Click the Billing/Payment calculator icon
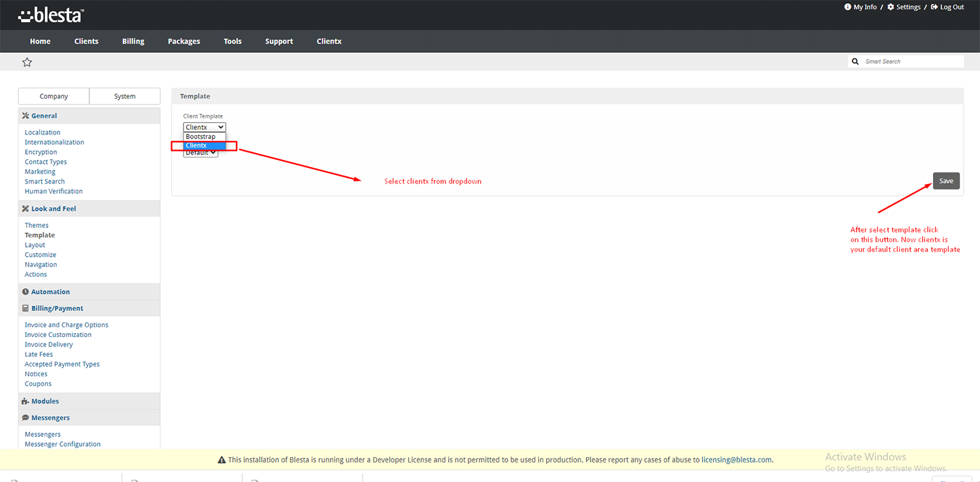 point(25,308)
